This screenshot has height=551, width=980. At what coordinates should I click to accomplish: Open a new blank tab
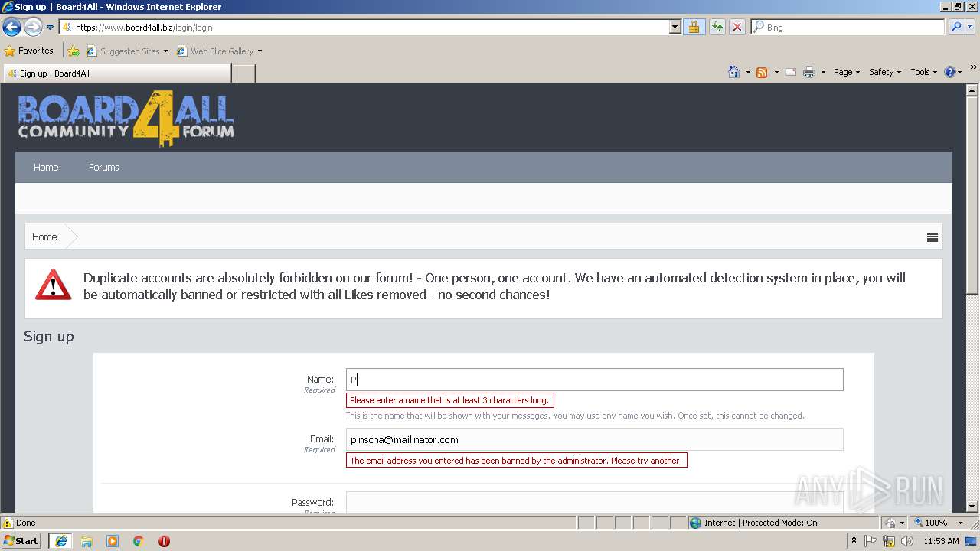click(x=243, y=73)
